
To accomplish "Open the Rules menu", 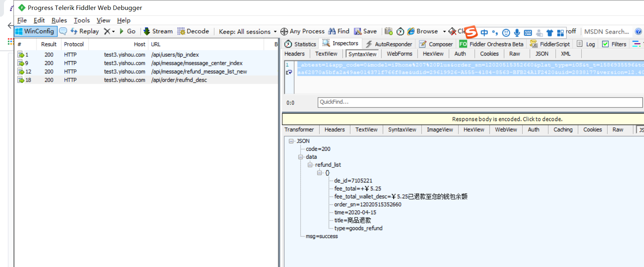I will [59, 20].
